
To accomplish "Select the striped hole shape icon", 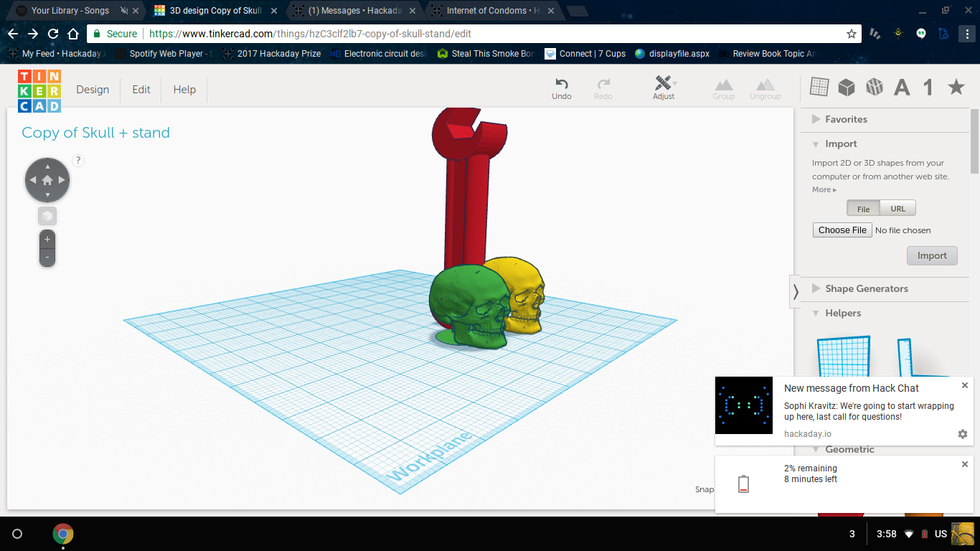I will 874,87.
